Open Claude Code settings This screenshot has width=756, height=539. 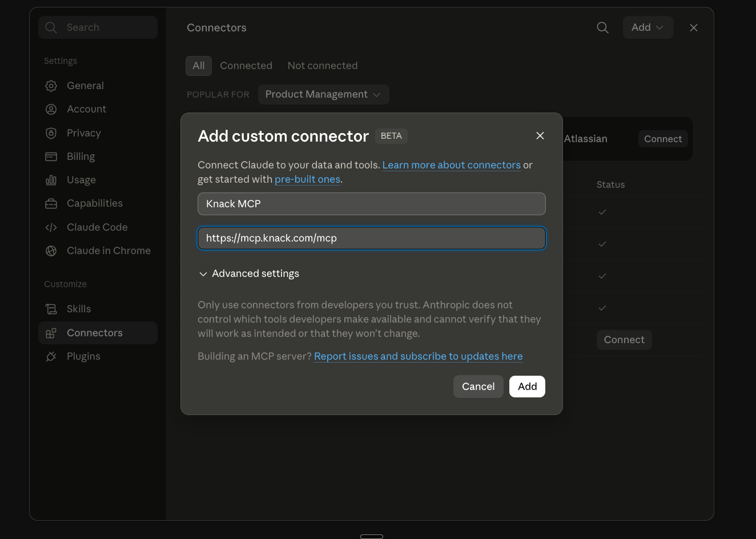[98, 227]
